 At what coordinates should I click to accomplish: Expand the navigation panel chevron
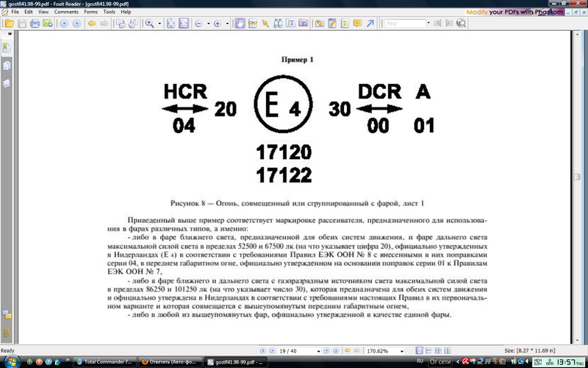(10, 34)
